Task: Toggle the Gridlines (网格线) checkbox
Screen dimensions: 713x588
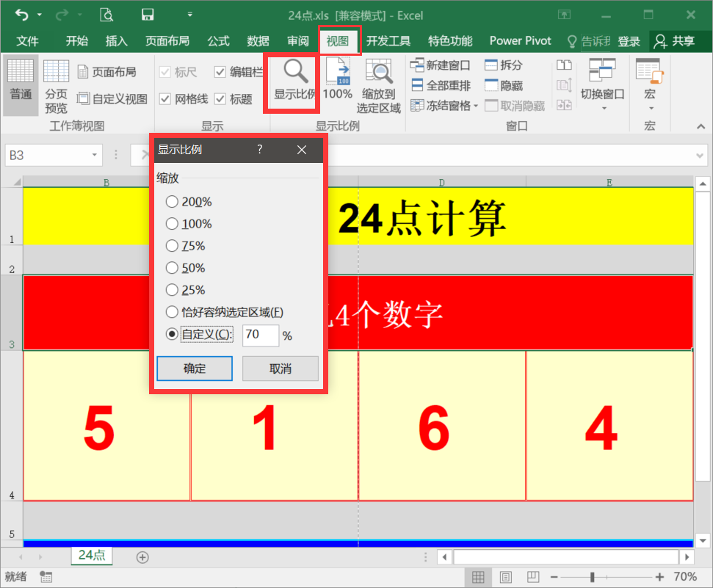Action: 165,98
